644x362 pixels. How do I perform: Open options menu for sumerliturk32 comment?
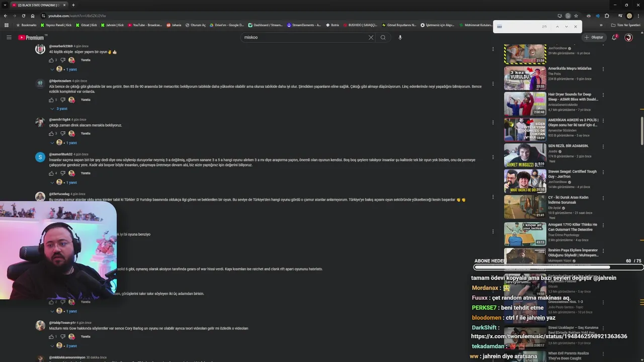pos(493,157)
